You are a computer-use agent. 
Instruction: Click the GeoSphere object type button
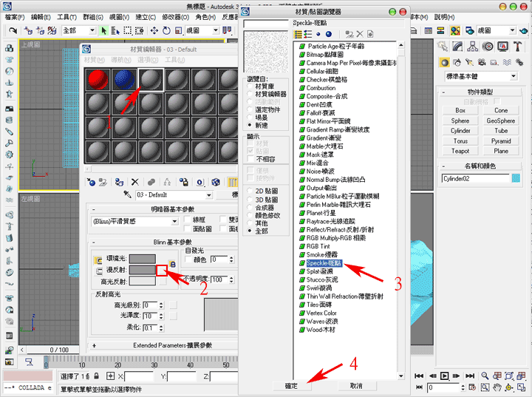point(500,121)
